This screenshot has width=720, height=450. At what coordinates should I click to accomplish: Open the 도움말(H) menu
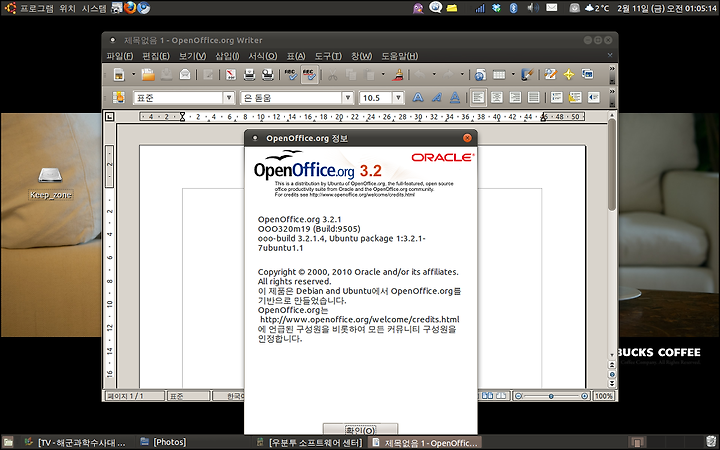pyautogui.click(x=399, y=56)
